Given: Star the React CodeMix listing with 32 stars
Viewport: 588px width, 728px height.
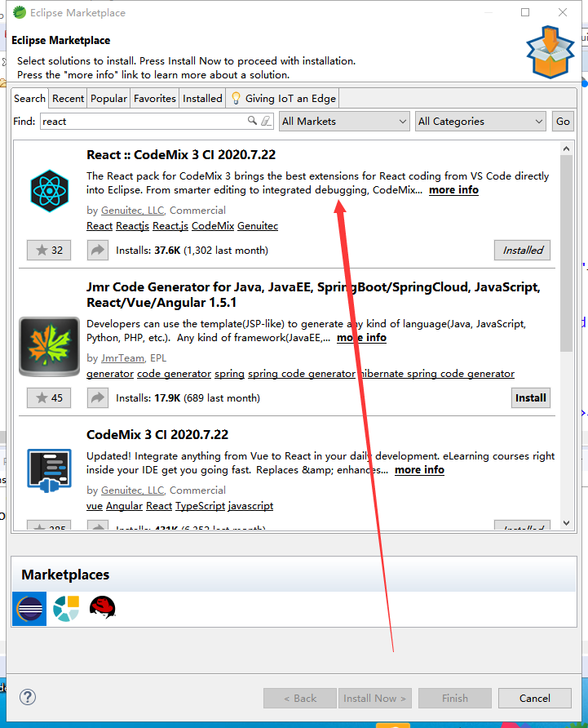Looking at the screenshot, I should click(49, 251).
